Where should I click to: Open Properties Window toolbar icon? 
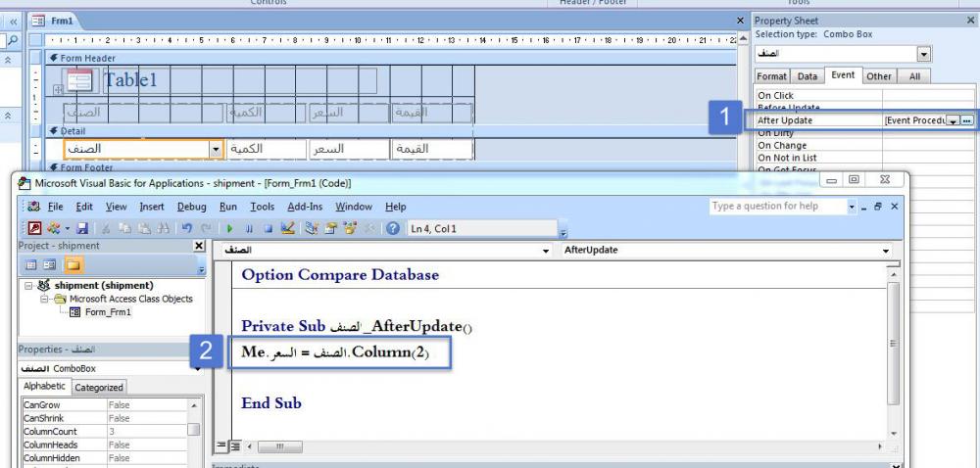point(330,228)
